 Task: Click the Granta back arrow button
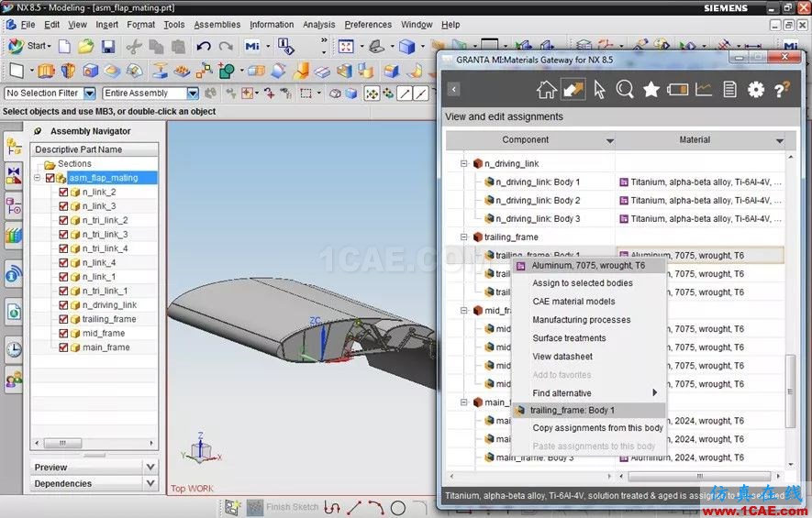[453, 89]
